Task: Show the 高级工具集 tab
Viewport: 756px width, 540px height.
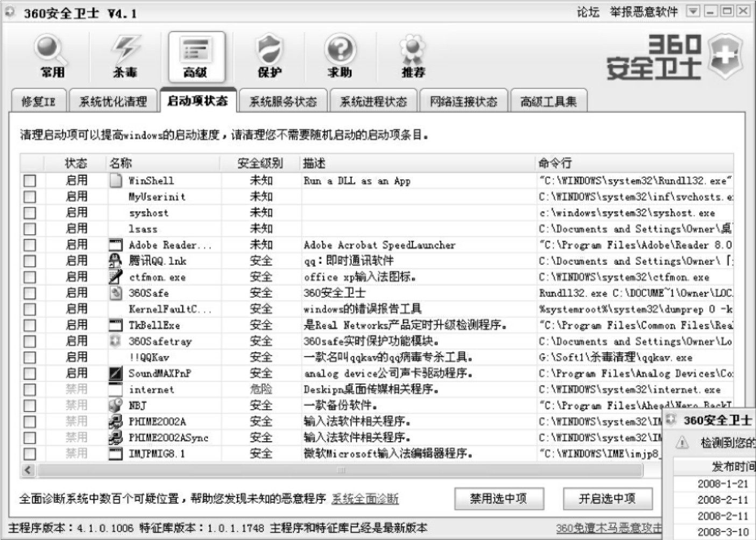Action: pyautogui.click(x=548, y=101)
